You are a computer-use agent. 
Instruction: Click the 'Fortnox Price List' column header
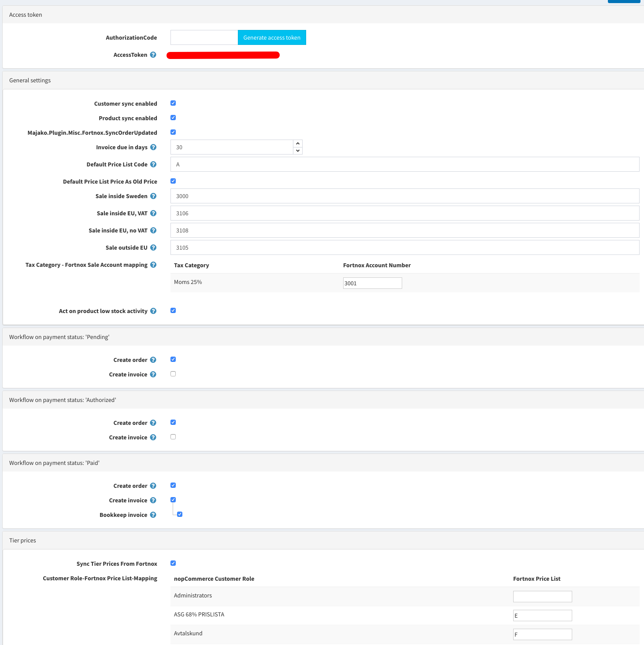[537, 579]
